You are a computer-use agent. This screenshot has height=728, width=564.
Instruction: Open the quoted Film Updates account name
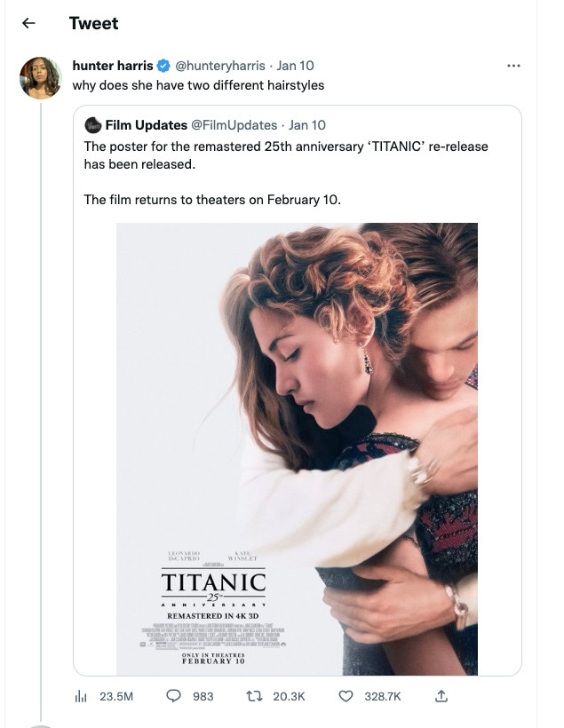coord(146,125)
